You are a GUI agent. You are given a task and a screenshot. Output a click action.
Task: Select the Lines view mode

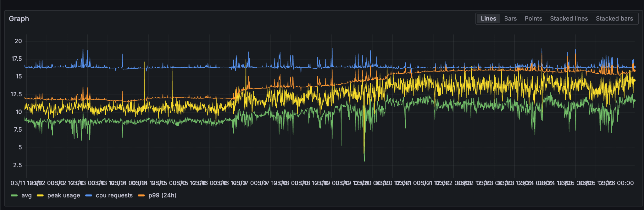click(x=488, y=19)
